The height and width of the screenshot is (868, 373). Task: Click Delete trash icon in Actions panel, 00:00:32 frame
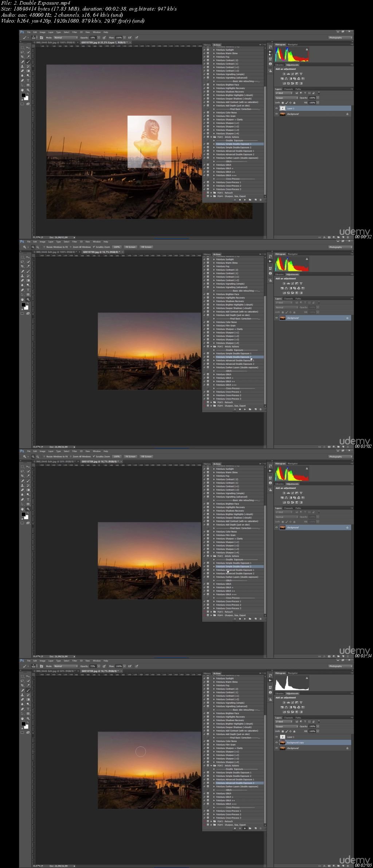260,200
